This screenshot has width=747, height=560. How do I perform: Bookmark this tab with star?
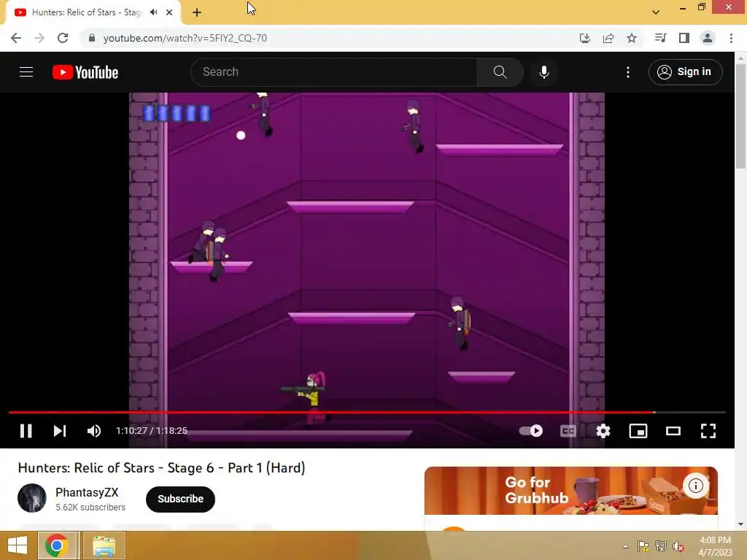click(x=632, y=38)
